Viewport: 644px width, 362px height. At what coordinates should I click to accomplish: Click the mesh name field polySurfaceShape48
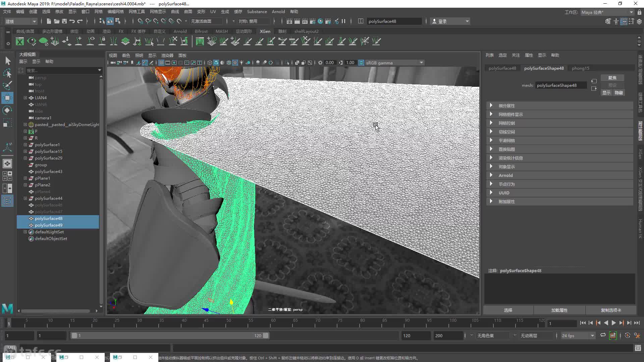click(x=560, y=85)
